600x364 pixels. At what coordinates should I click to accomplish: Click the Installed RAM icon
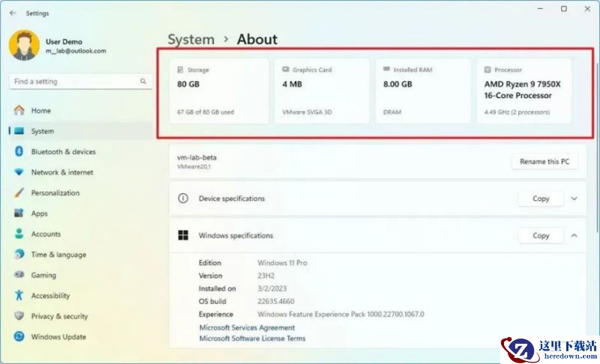(x=386, y=69)
